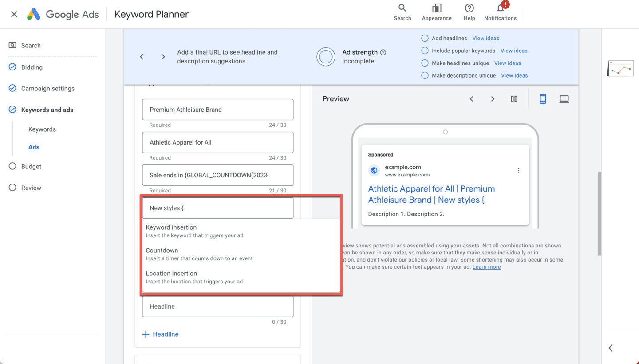Viewport: 639px width, 364px height.
Task: Expand the right side panel chevron
Action: pos(611,348)
